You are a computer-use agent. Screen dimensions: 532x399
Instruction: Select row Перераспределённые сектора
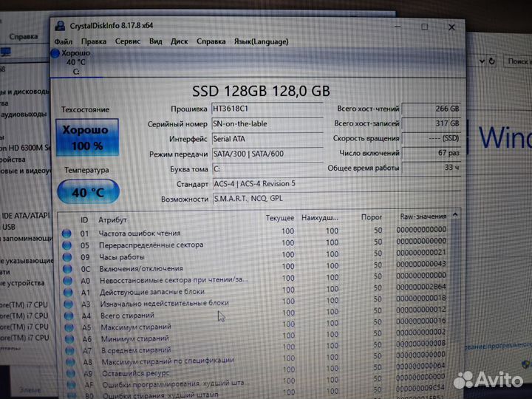(254, 244)
